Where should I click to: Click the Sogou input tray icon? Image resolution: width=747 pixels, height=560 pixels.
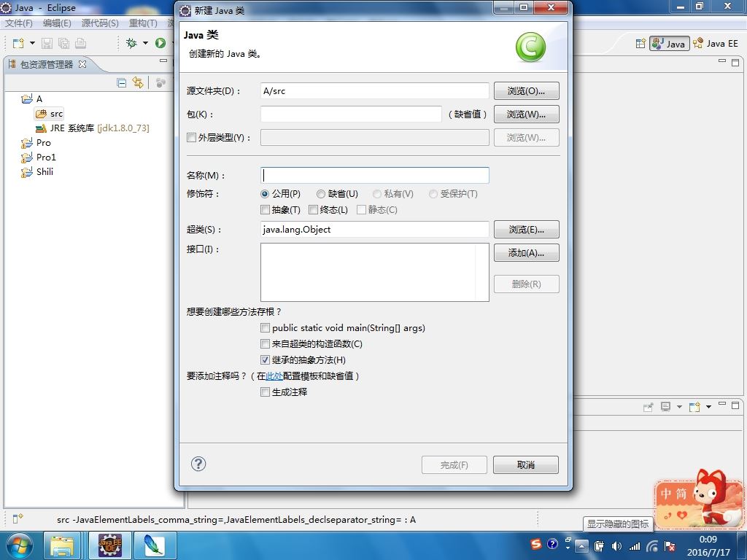pyautogui.click(x=536, y=544)
